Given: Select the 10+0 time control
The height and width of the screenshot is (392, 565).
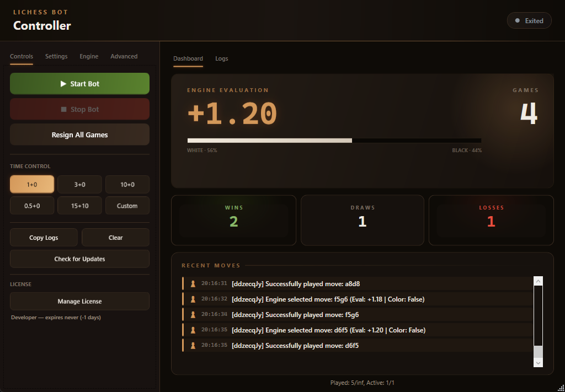Looking at the screenshot, I should (127, 184).
